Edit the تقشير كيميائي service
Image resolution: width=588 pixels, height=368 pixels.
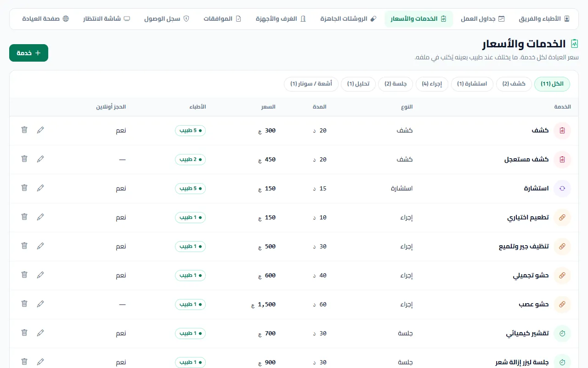coord(40,333)
